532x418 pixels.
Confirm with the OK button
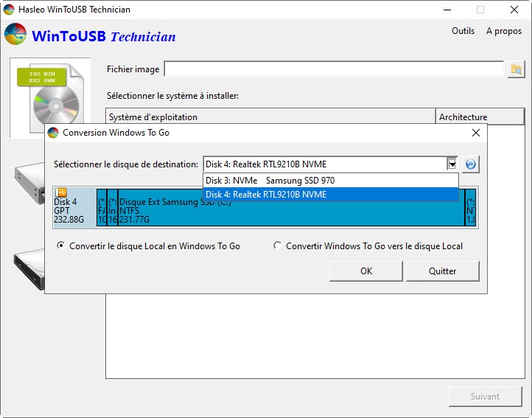(x=365, y=271)
